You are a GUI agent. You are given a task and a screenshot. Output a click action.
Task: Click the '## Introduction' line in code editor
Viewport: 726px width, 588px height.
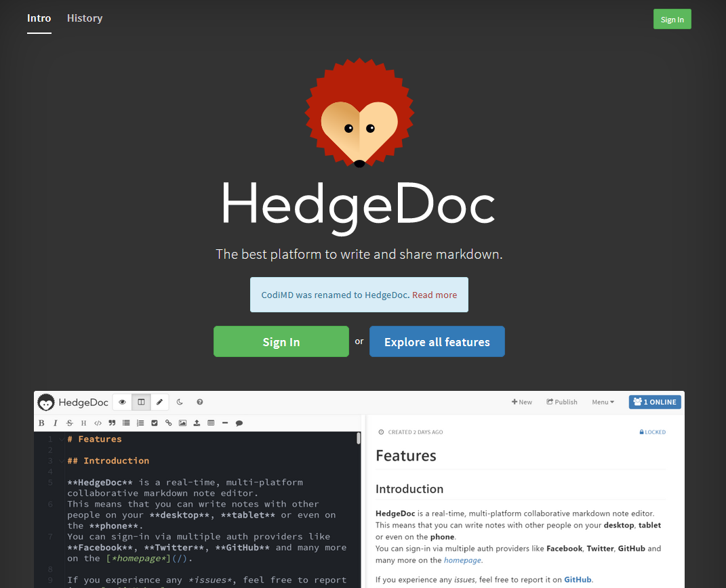tap(108, 461)
